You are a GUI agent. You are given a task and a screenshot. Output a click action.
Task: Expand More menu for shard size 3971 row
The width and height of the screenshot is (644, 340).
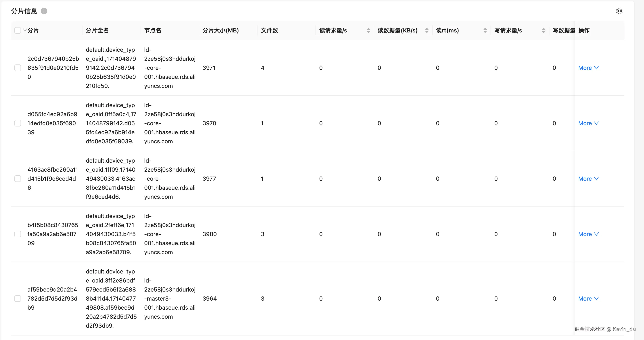[588, 68]
